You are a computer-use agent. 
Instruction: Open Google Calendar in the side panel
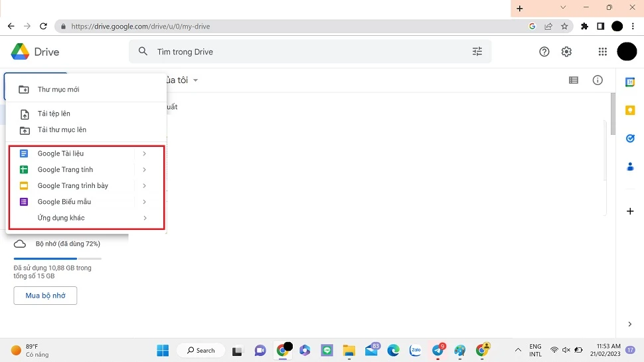coord(630,82)
